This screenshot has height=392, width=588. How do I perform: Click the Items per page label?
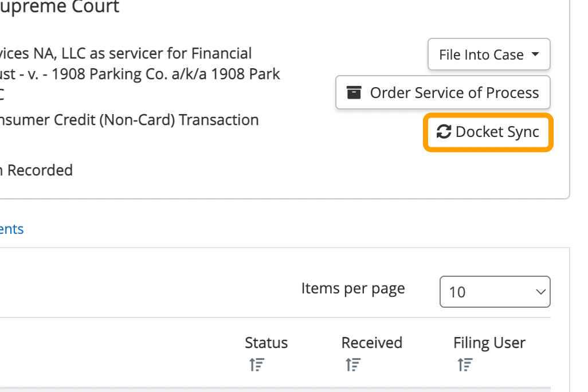[x=352, y=288]
